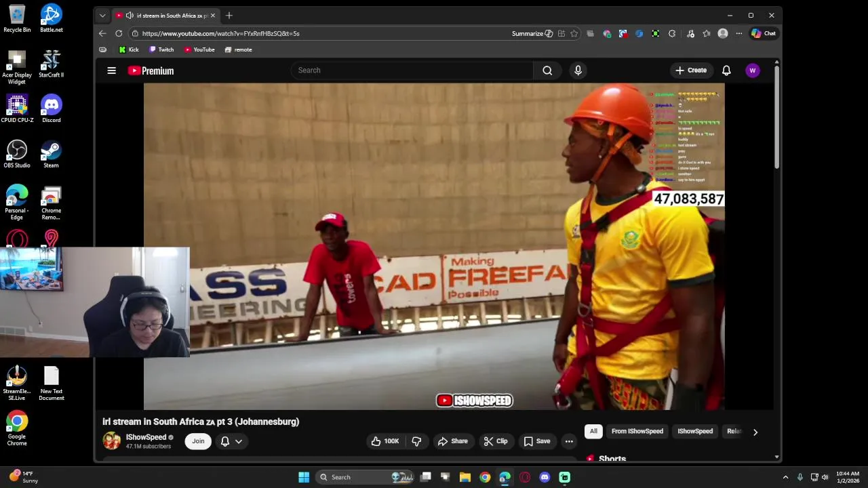The image size is (868, 488).
Task: Reload the page in the browser
Action: (x=119, y=33)
